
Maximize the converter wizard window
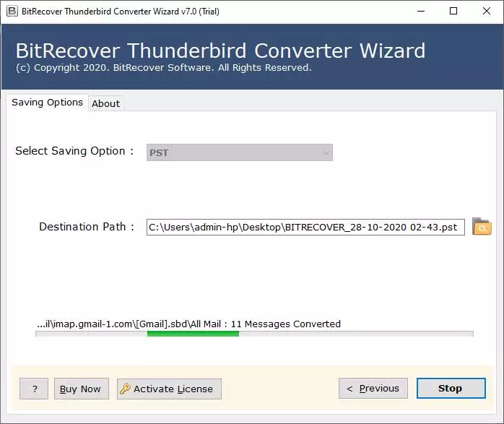(453, 11)
